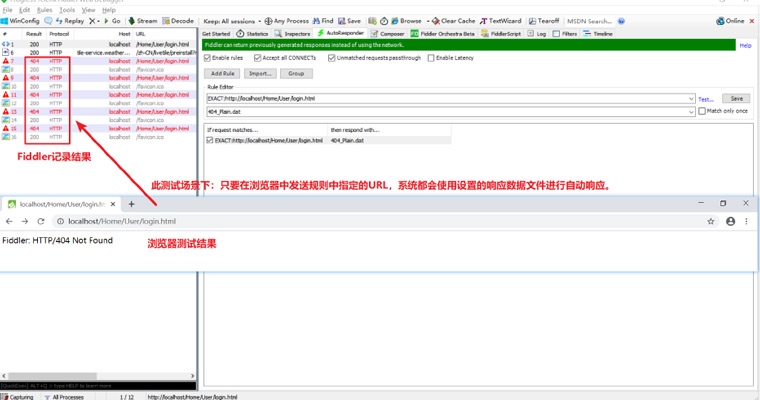Click Browse in the toolbar
Viewport: 760px width, 400px height.
click(x=406, y=21)
